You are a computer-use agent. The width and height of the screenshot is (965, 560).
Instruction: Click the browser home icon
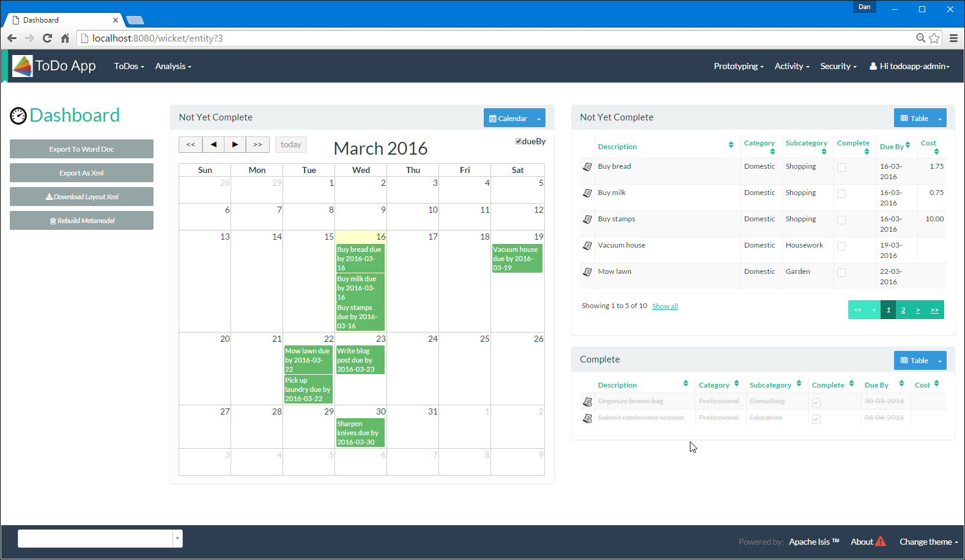[65, 38]
